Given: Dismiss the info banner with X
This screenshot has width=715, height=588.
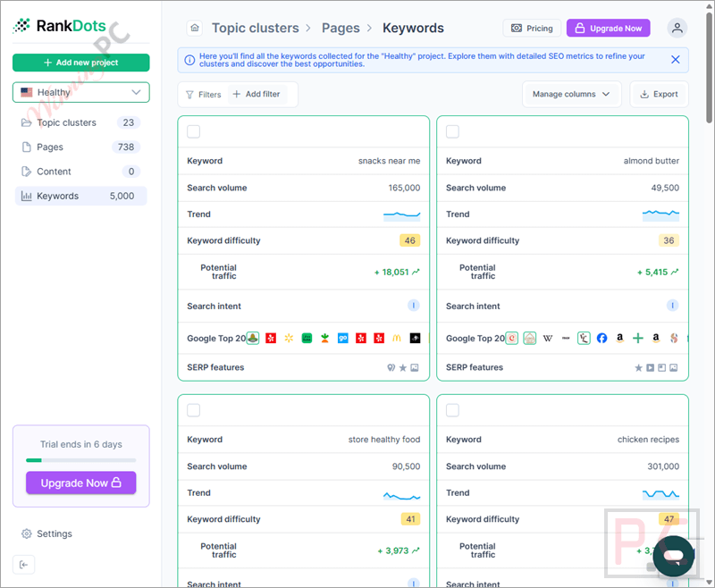Looking at the screenshot, I should coord(676,60).
